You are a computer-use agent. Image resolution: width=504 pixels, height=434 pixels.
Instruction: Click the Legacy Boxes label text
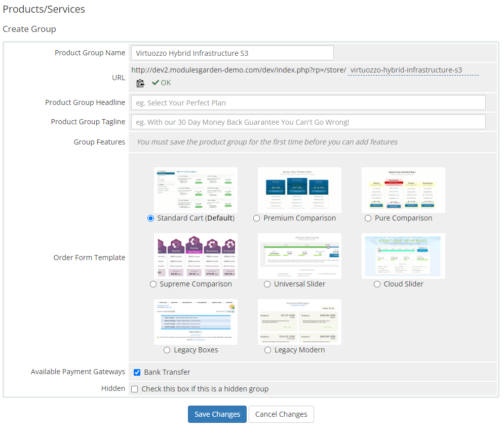pyautogui.click(x=196, y=350)
